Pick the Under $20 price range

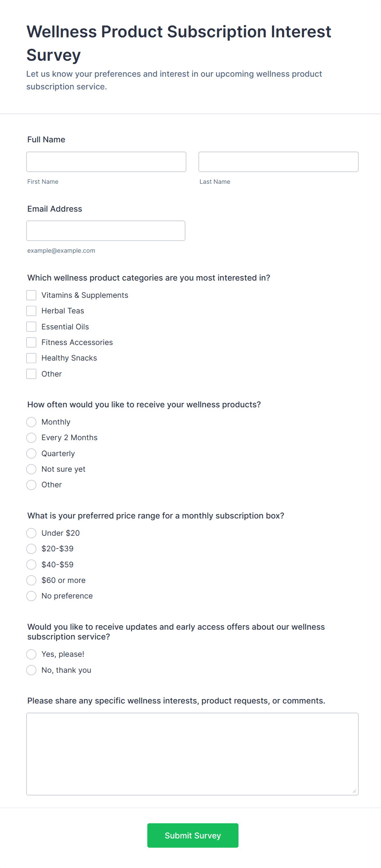pyautogui.click(x=31, y=533)
